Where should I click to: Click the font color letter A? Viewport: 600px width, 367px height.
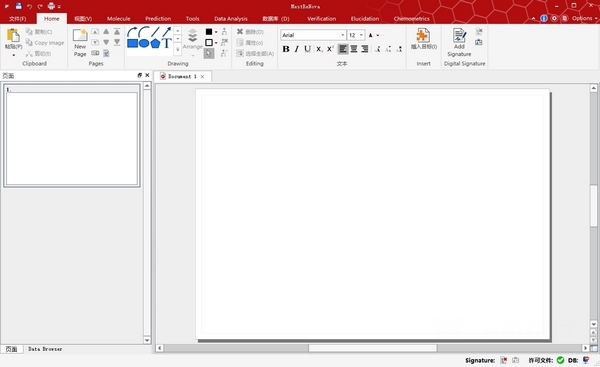(x=370, y=35)
